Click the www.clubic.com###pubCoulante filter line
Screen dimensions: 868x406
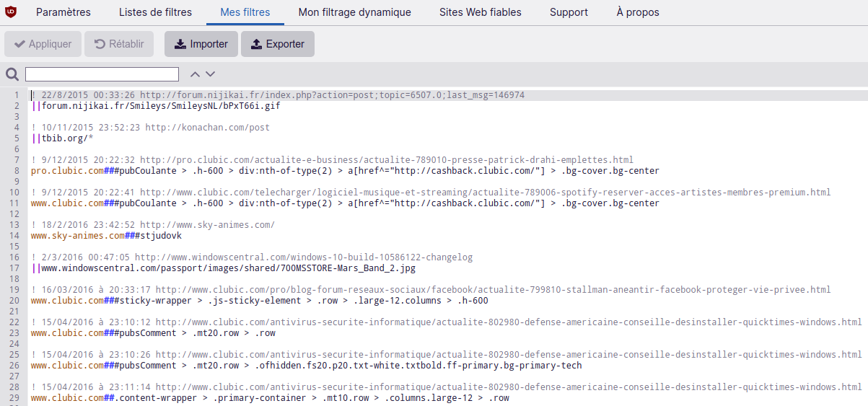click(345, 203)
